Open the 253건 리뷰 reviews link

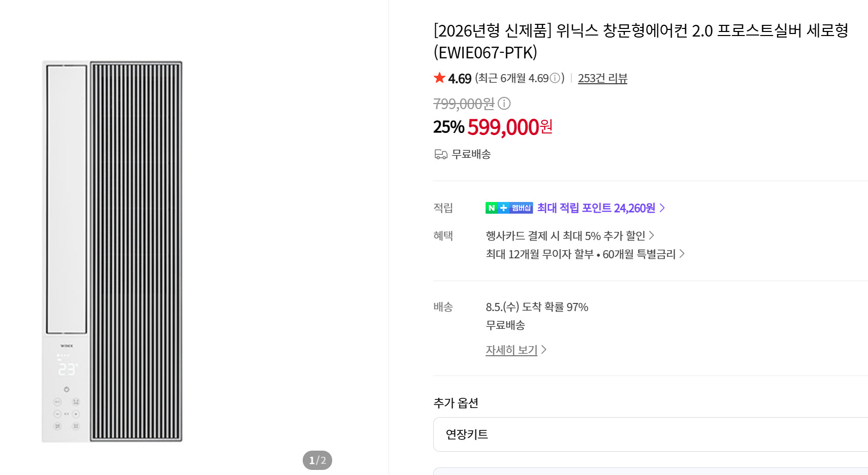[x=602, y=78]
